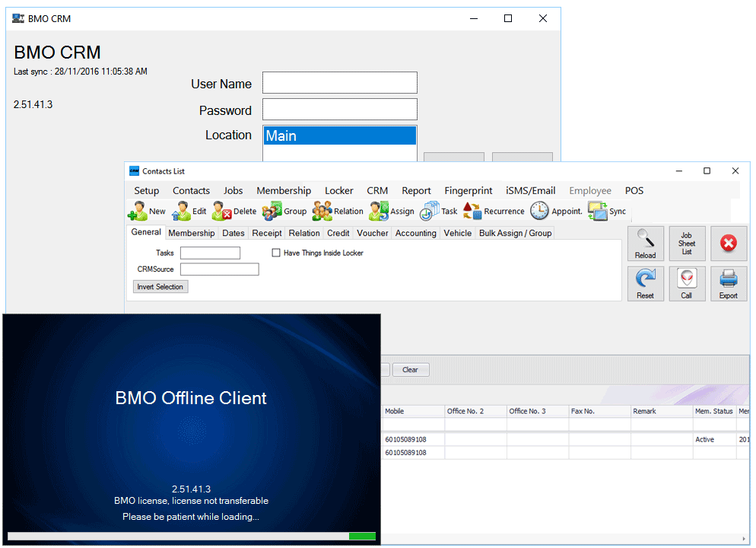756x548 pixels.
Task: Switch to the Accounting tab
Action: point(415,233)
